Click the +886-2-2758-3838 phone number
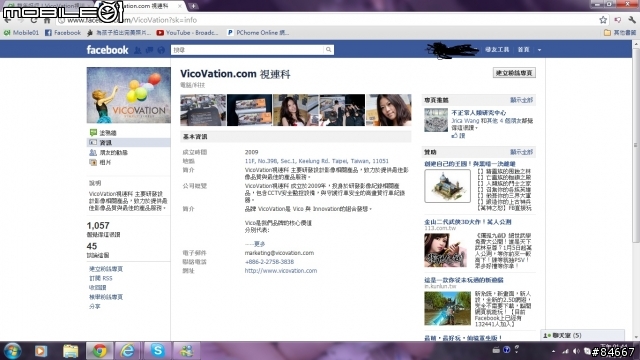 coord(269,262)
